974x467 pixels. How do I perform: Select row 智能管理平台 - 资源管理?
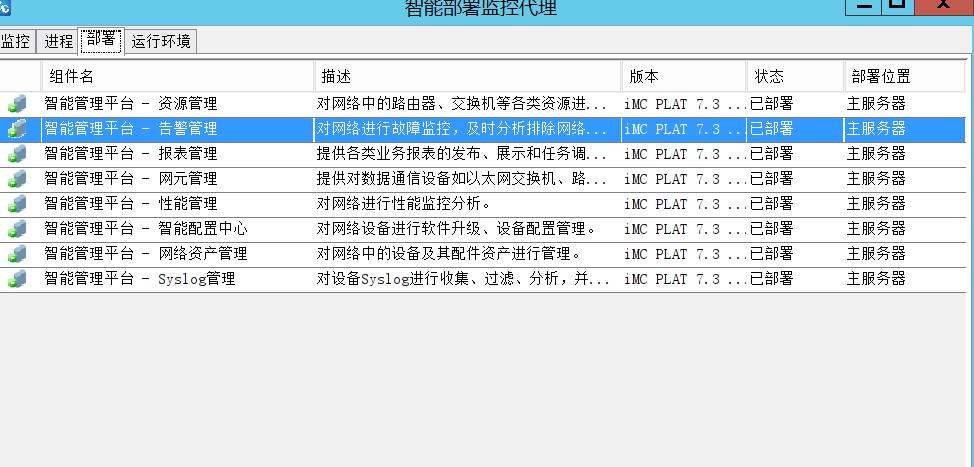tap(483, 104)
